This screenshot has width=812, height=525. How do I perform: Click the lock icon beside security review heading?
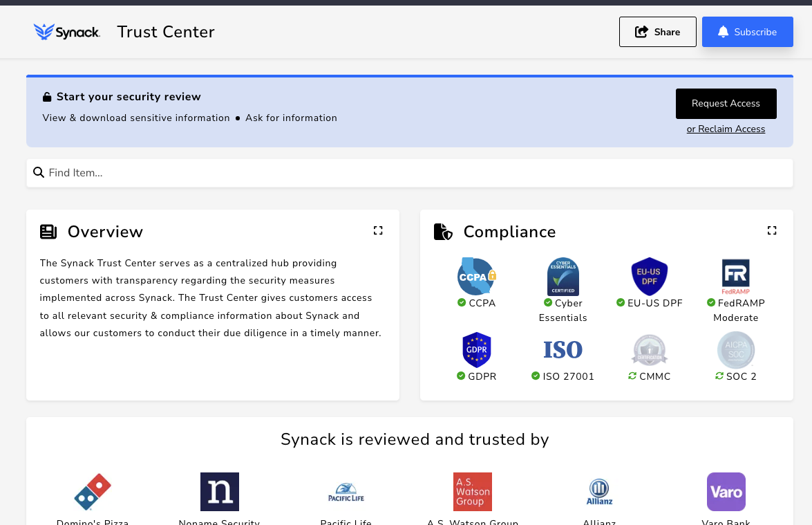pos(47,96)
